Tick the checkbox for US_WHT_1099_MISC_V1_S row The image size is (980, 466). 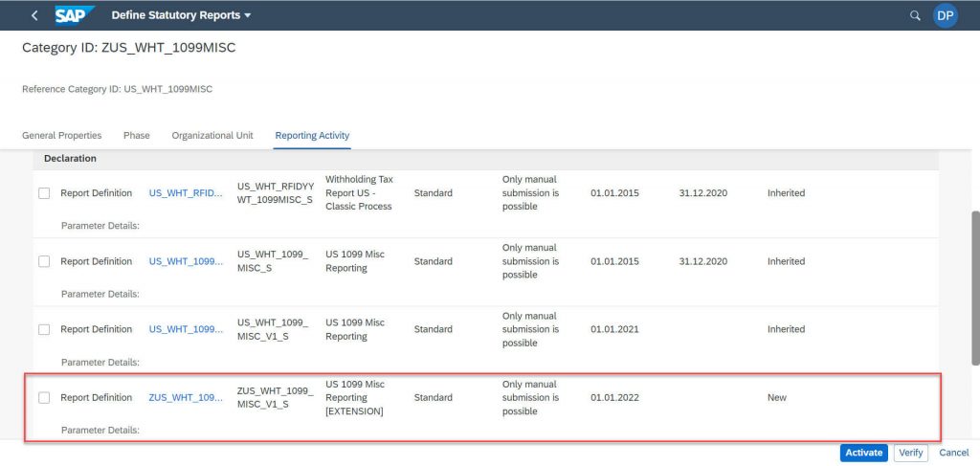(x=44, y=330)
